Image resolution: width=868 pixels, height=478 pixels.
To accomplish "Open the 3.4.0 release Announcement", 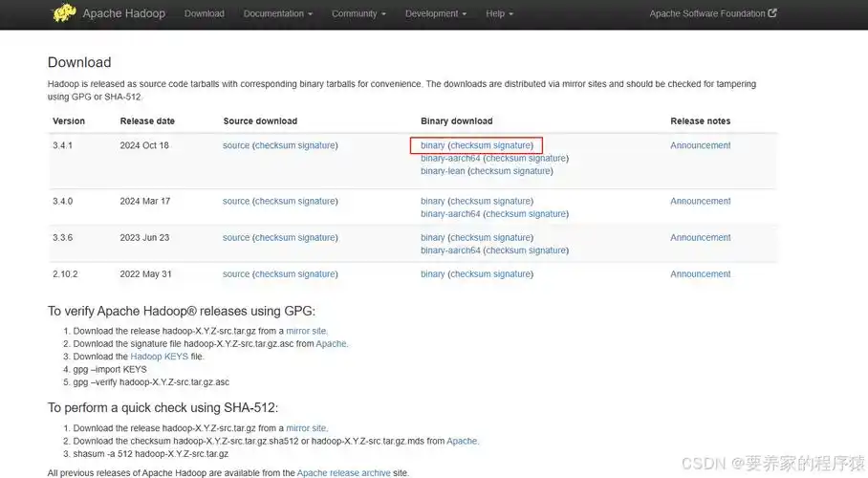I will 701,201.
